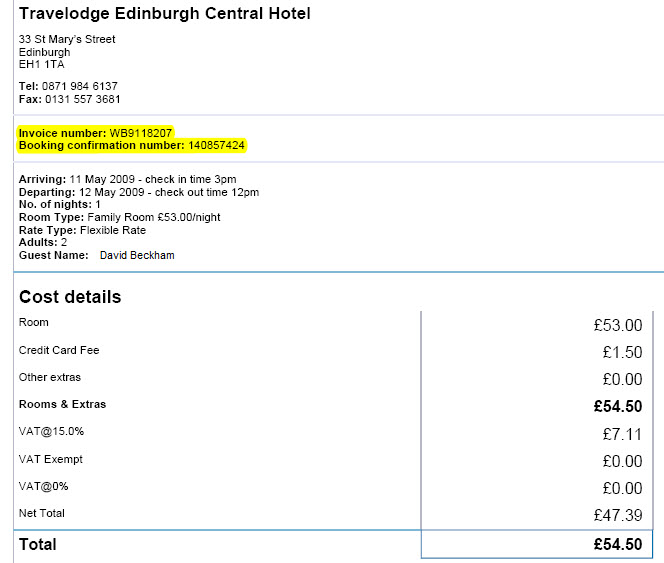Click the Departing 12 May 2009 line
This screenshot has width=664, height=563.
(x=139, y=192)
